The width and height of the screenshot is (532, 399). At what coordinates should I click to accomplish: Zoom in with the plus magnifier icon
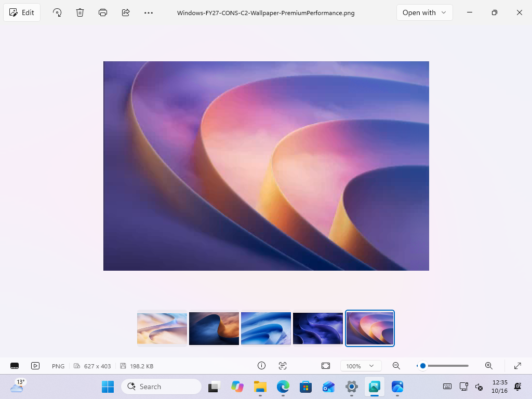(488, 366)
